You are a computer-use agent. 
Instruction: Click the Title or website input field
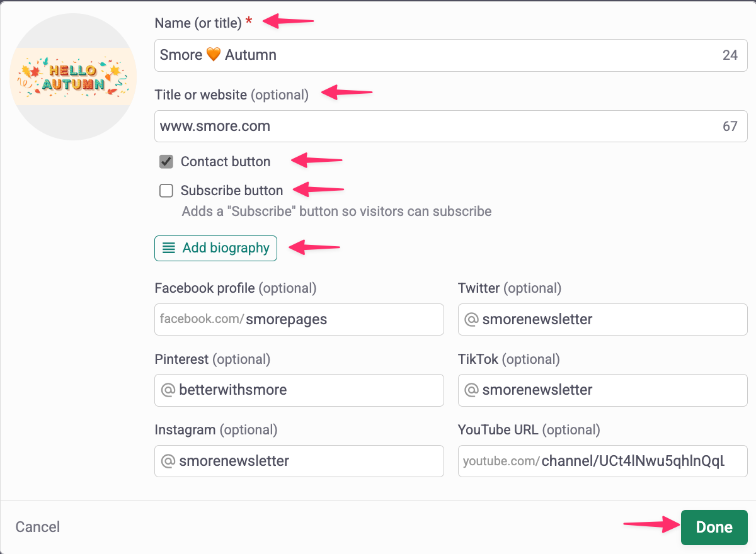(435, 127)
